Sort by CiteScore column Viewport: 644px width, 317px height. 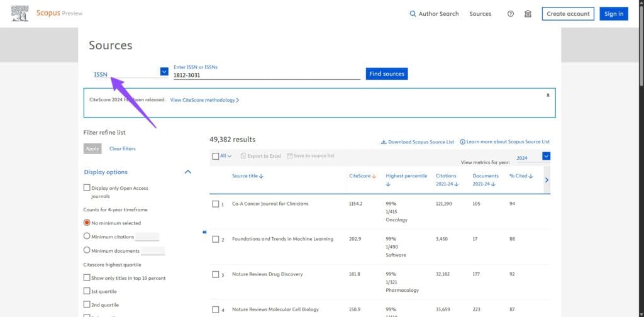pyautogui.click(x=363, y=175)
